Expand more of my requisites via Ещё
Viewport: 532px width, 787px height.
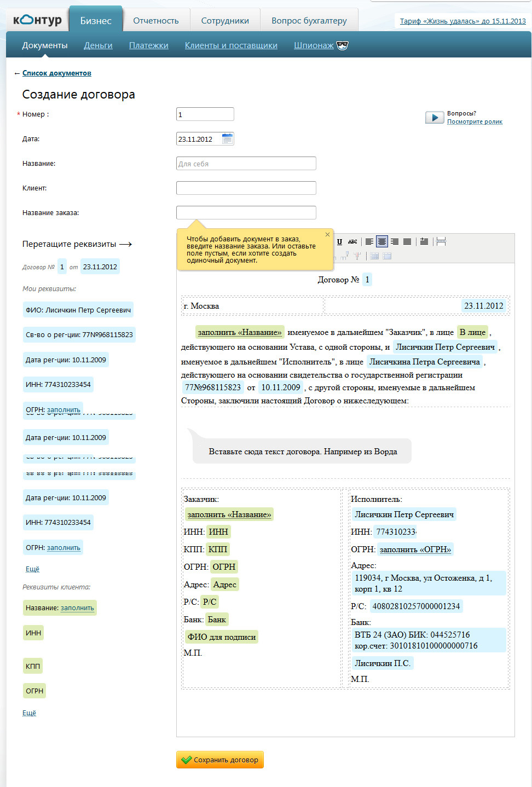click(32, 569)
